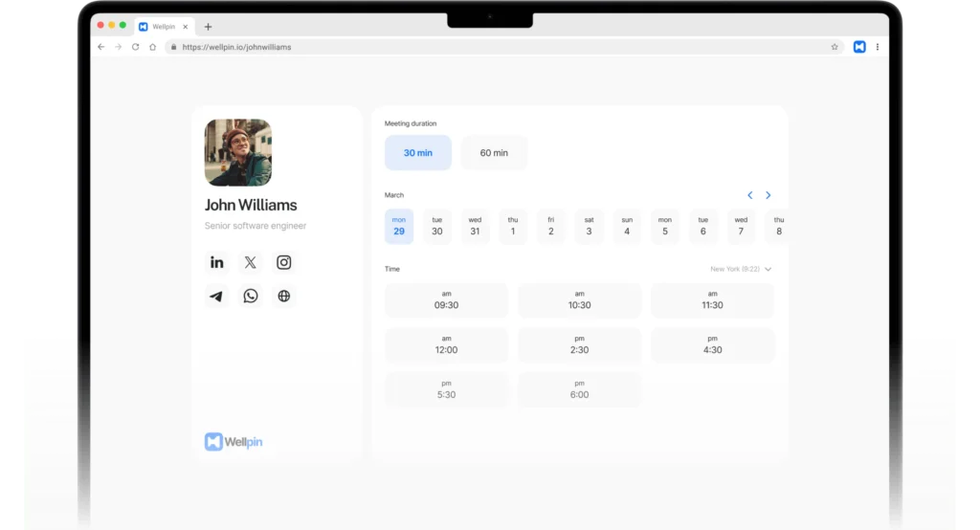The width and height of the screenshot is (980, 530).
Task: Open the WhatsApp contact icon
Action: coord(250,296)
